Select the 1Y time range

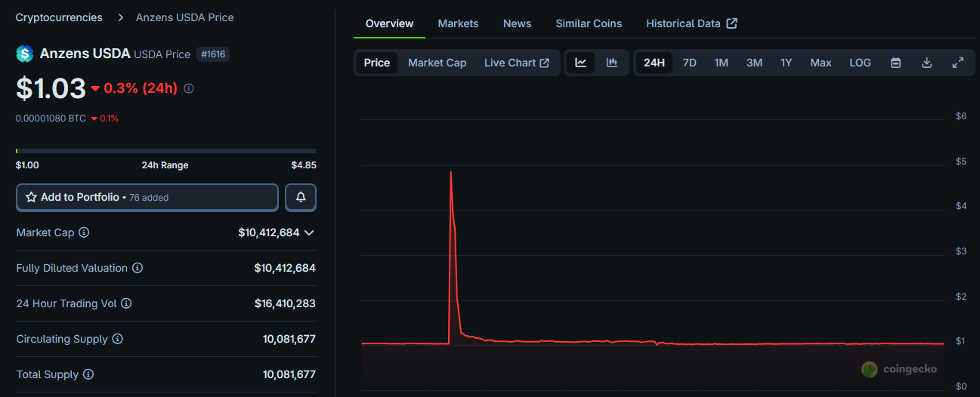[786, 63]
